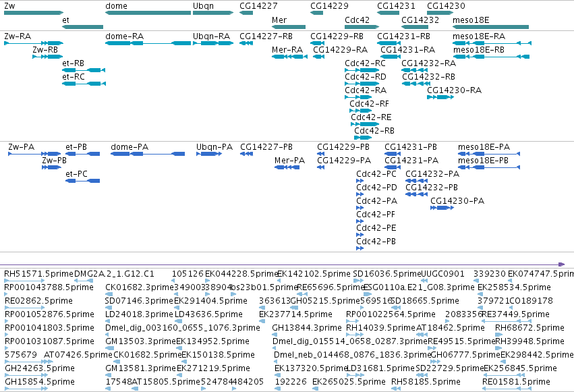Select the GH24263.5prime EST label
The height and width of the screenshot is (392, 574).
point(40,368)
